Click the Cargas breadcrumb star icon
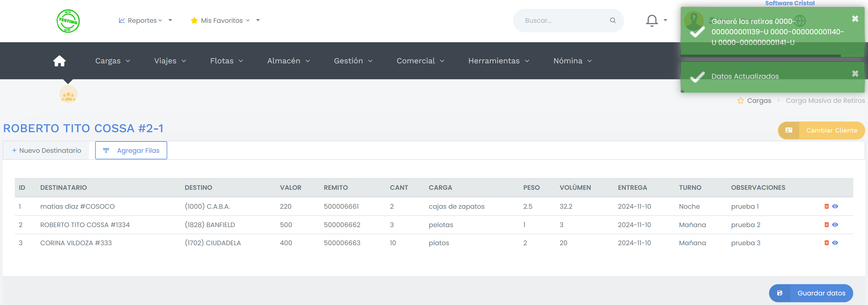868x305 pixels. point(740,101)
